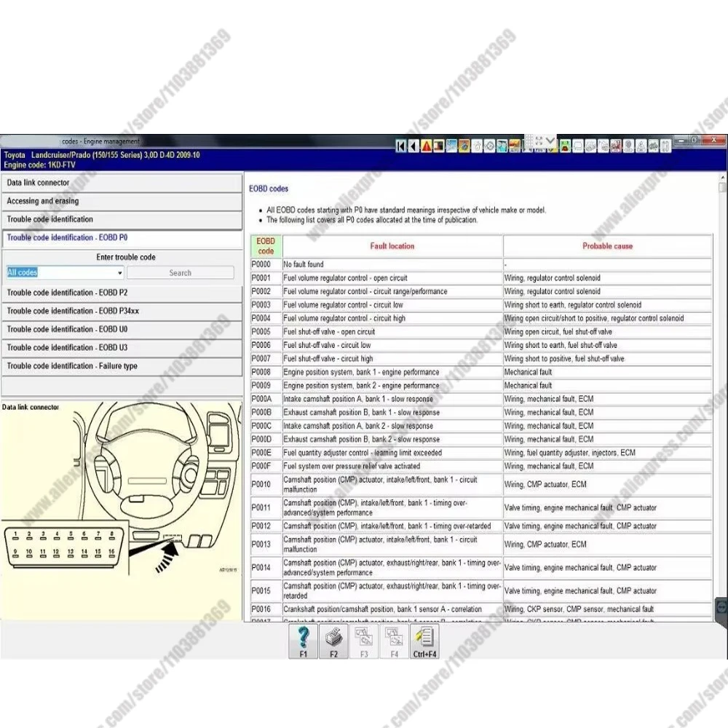Open the Data link connector section
This screenshot has width=728, height=728.
coord(122,183)
